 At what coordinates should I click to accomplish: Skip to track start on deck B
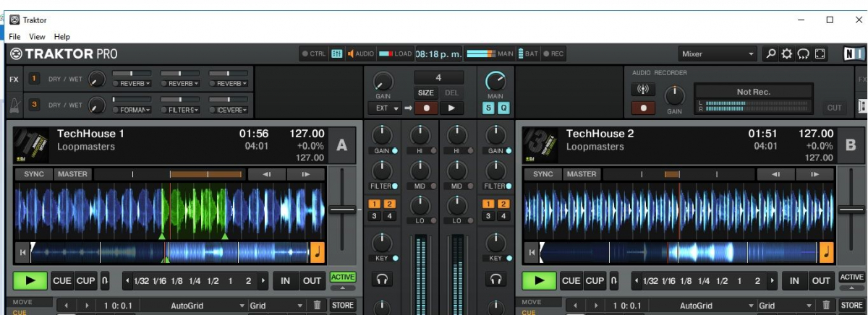click(532, 252)
